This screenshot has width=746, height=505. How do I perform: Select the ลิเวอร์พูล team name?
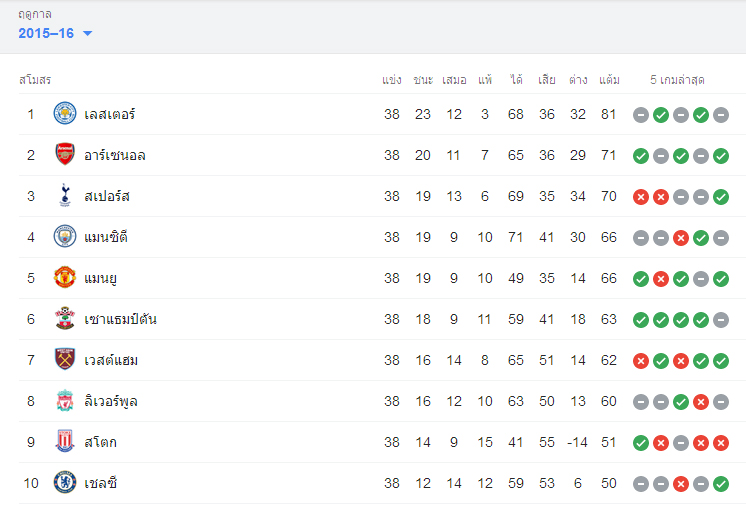click(112, 401)
